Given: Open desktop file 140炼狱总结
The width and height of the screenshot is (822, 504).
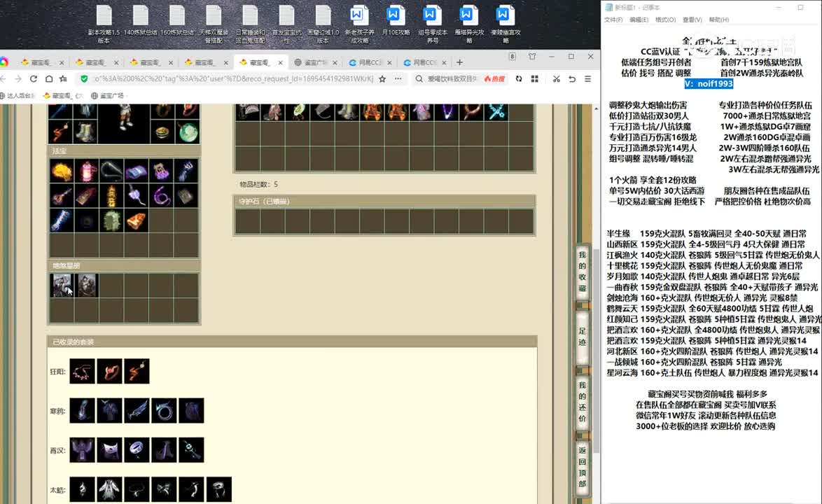Looking at the screenshot, I should pos(141,21).
